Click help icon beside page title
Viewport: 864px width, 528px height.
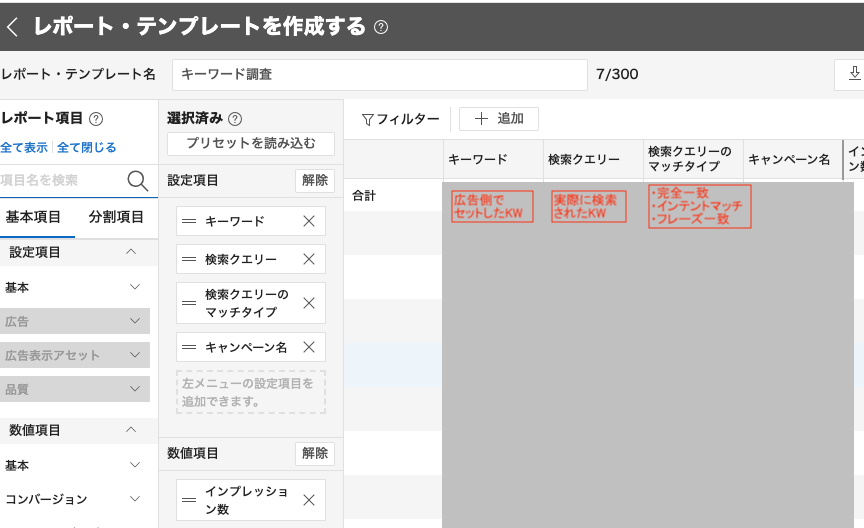pyautogui.click(x=381, y=27)
